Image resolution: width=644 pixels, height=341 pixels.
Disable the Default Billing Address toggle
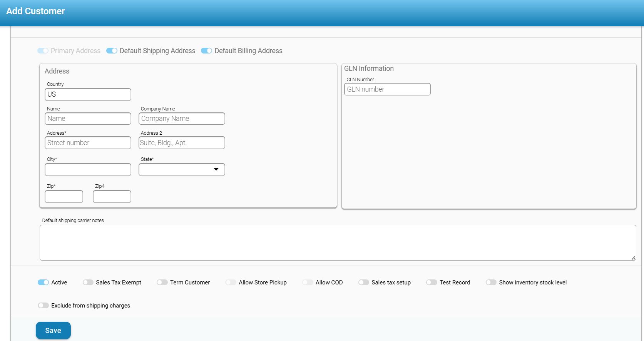pos(207,51)
